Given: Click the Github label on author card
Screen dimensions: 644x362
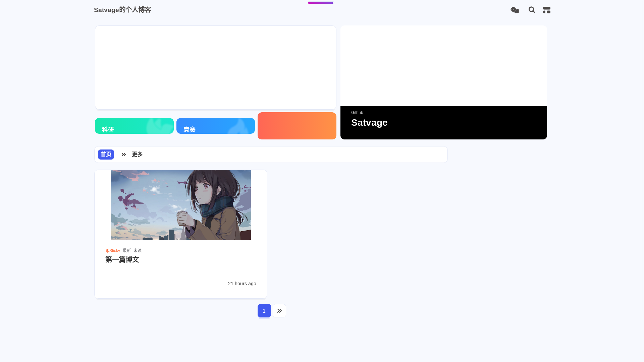Looking at the screenshot, I should (x=357, y=113).
